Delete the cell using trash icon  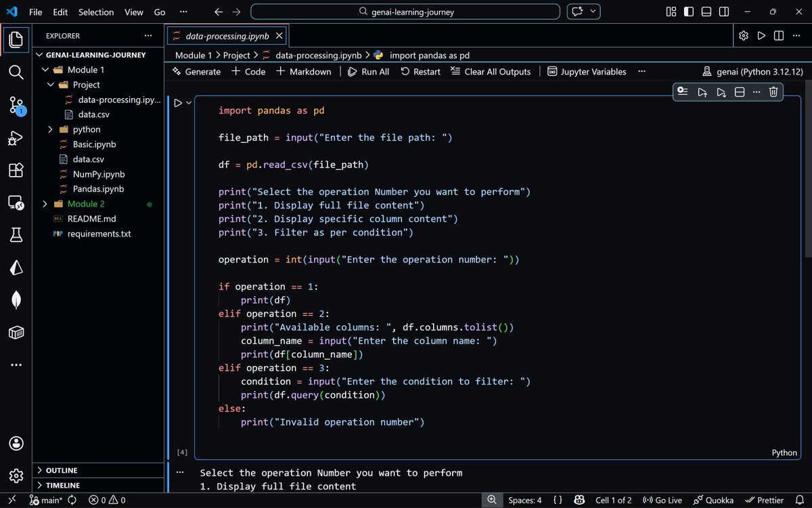click(x=773, y=92)
